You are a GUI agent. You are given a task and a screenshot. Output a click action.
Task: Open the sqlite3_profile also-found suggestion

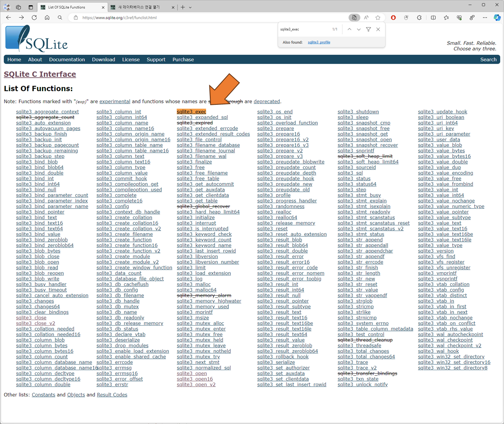coord(319,42)
